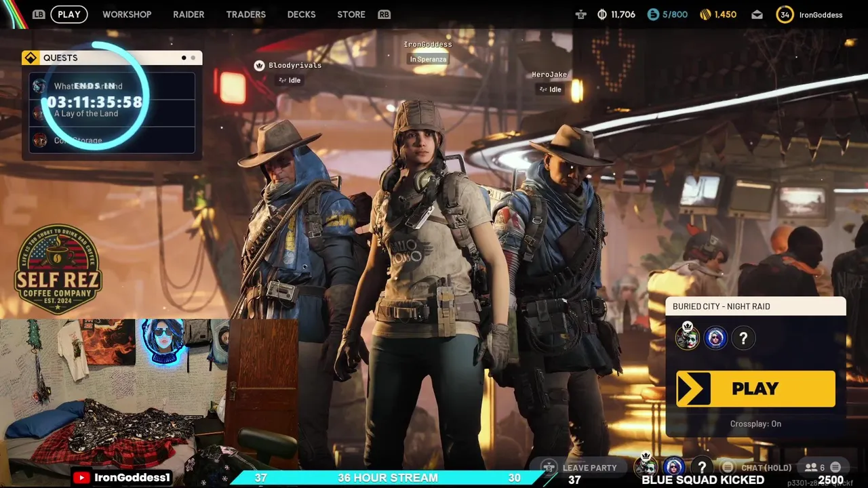This screenshot has width=868, height=488.
Task: Click the CHAT (HOLD) button
Action: [x=766, y=468]
